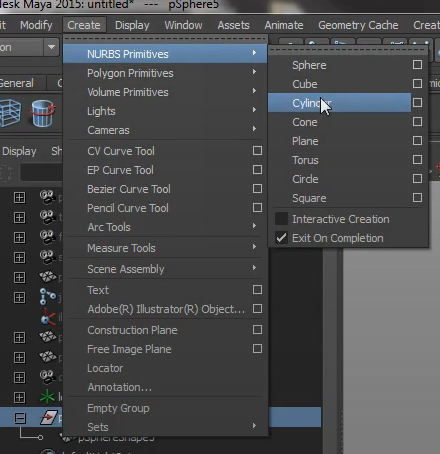Choose Cone from NURBS Primitives
Viewport: 440px width, 454px height.
click(x=339, y=122)
